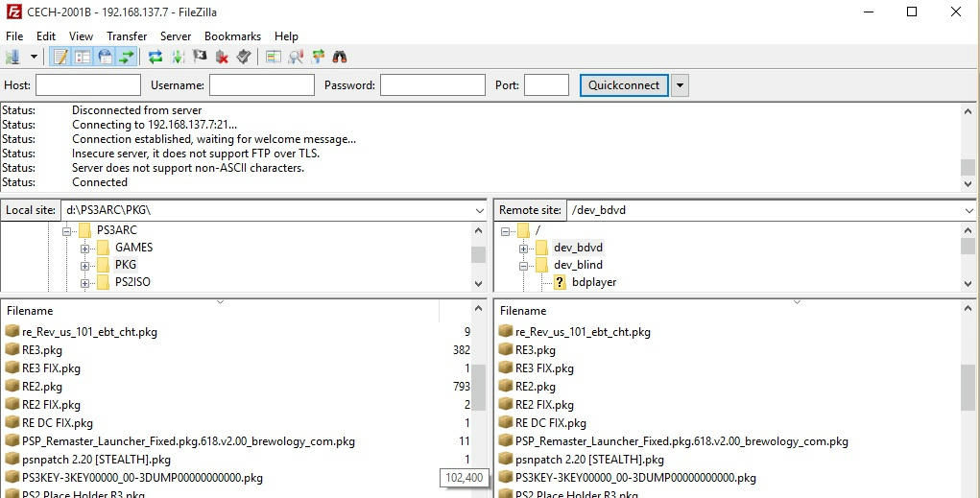
Task: Open the View menu
Action: pos(81,36)
